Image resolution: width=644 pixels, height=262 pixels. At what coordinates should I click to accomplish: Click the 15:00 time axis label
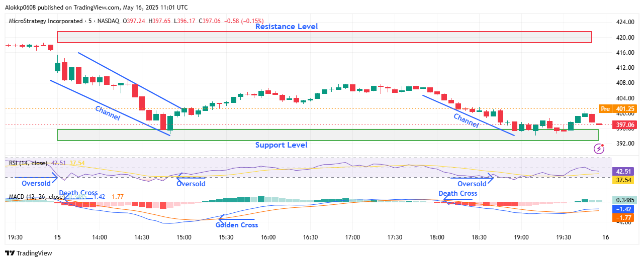tap(184, 237)
